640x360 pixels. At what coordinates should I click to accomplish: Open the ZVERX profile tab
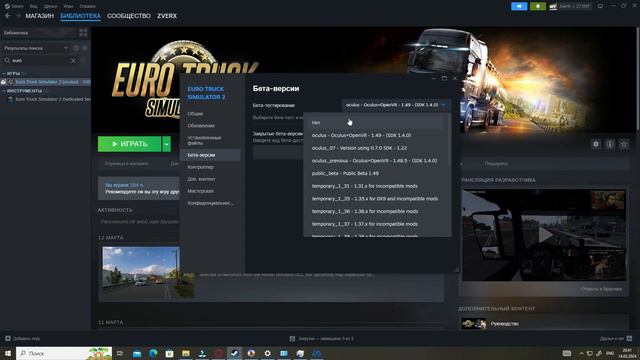(x=167, y=16)
